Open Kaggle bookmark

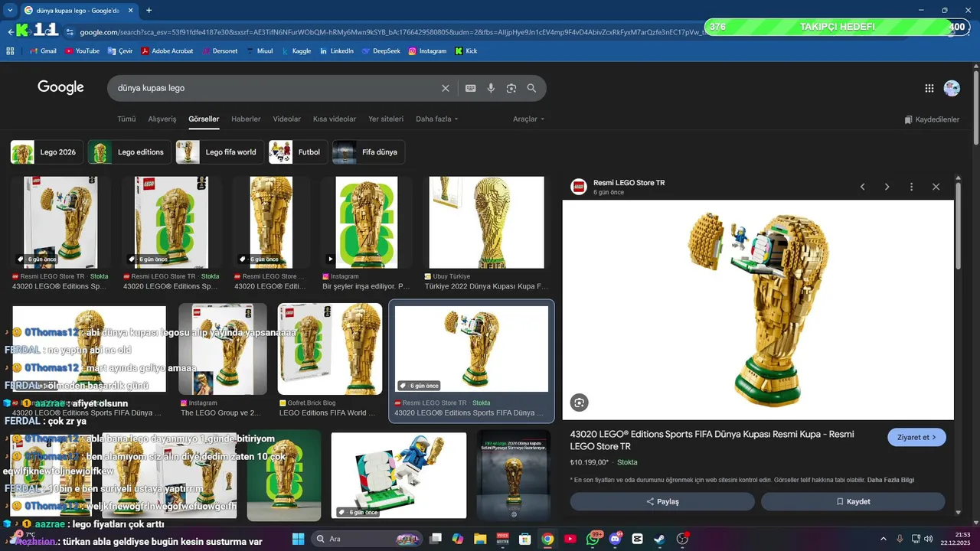[x=296, y=51]
